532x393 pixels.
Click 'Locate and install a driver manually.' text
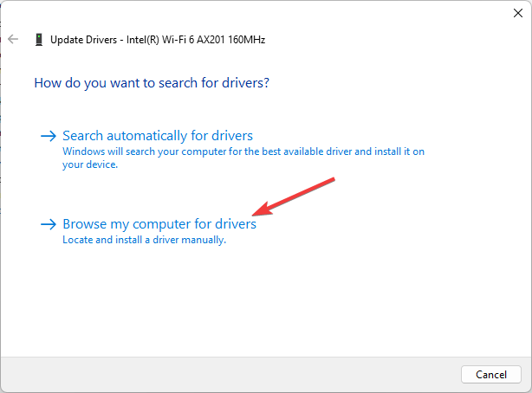point(144,240)
